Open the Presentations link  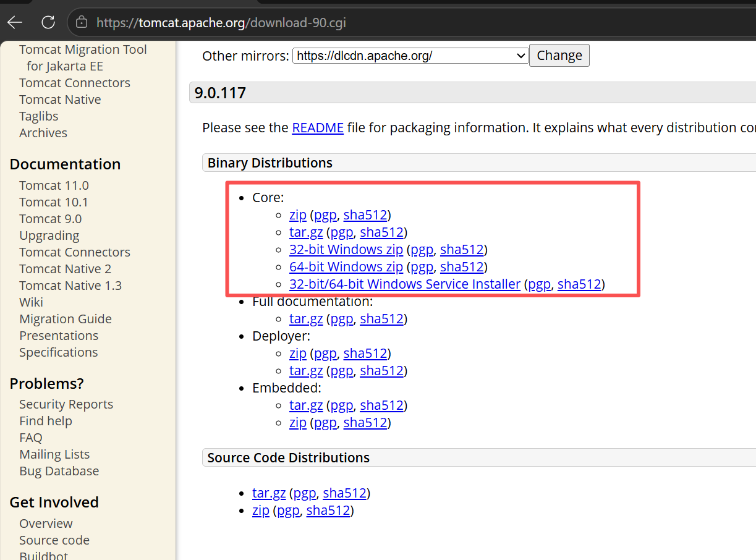coord(59,336)
